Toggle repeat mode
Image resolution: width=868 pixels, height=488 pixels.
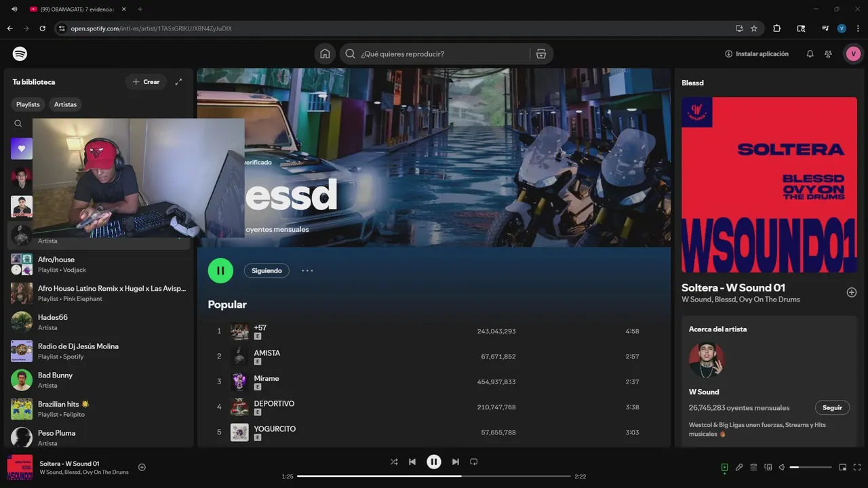pos(474,462)
